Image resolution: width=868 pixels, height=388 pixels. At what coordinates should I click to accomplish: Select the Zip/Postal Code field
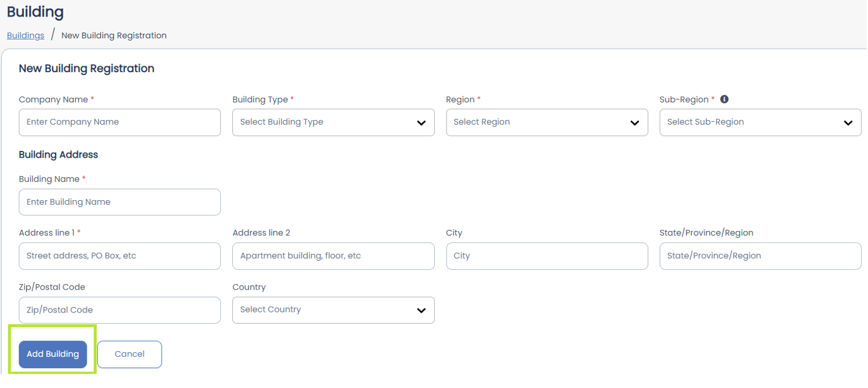point(119,310)
